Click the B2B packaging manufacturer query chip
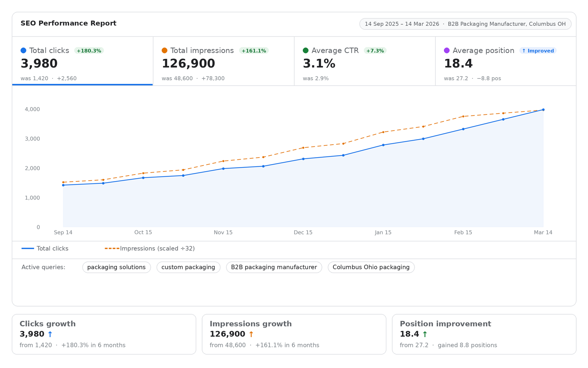The height and width of the screenshot is (368, 588). (273, 267)
